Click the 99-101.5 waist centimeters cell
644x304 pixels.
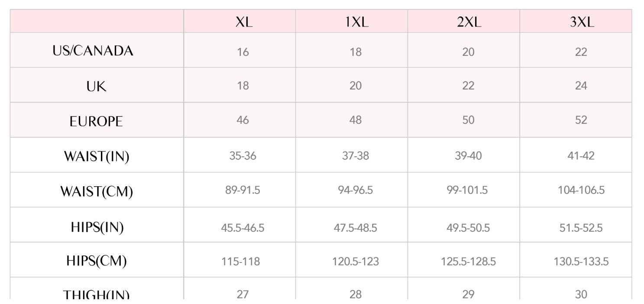[468, 190]
